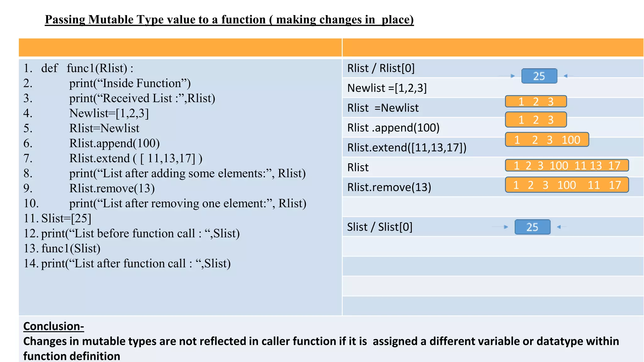The height and width of the screenshot is (362, 644).
Task: Click the orange box 1 2 3 100 11 13 17
Action: point(567,165)
